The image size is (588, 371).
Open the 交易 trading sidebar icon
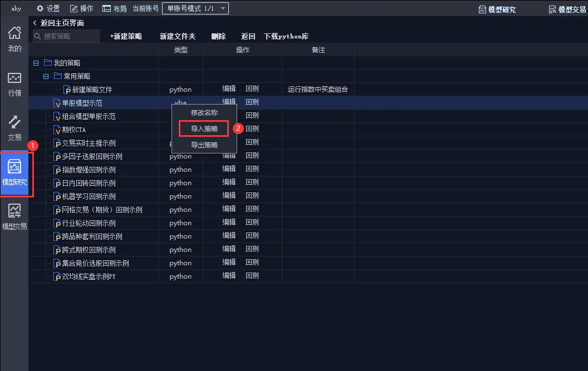(14, 128)
